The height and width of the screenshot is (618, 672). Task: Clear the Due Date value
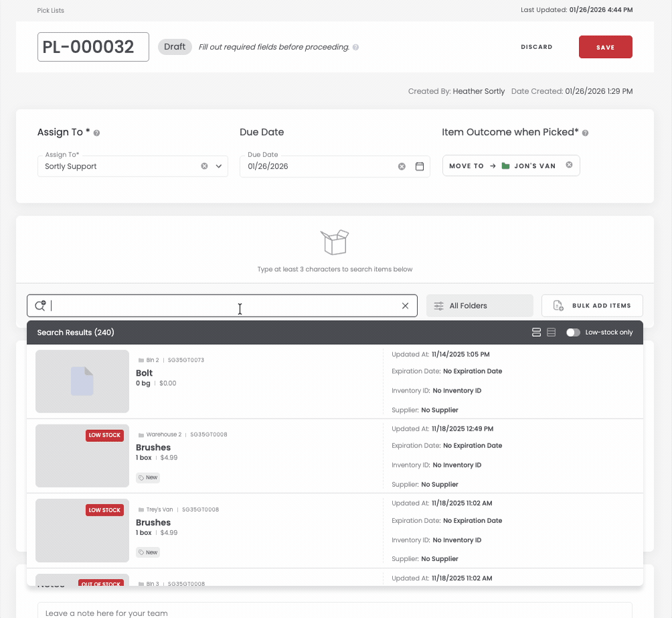tap(402, 166)
